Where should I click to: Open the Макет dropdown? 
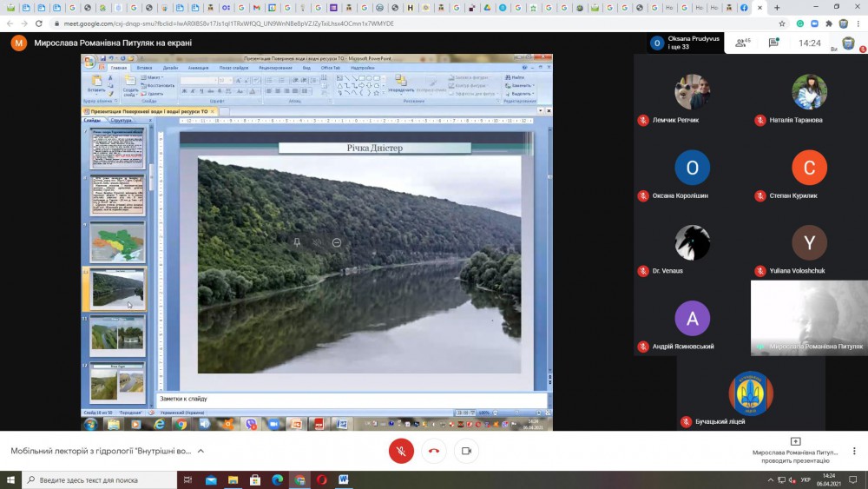[152, 77]
